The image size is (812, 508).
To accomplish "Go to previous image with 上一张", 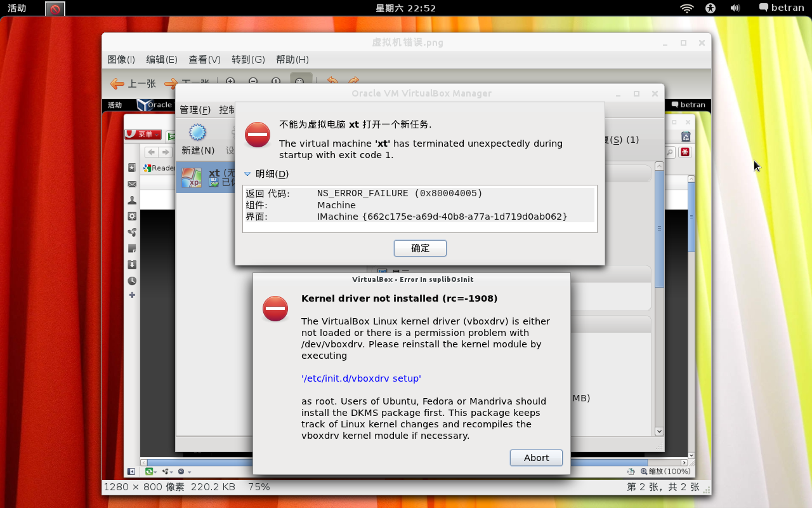I will pyautogui.click(x=133, y=83).
